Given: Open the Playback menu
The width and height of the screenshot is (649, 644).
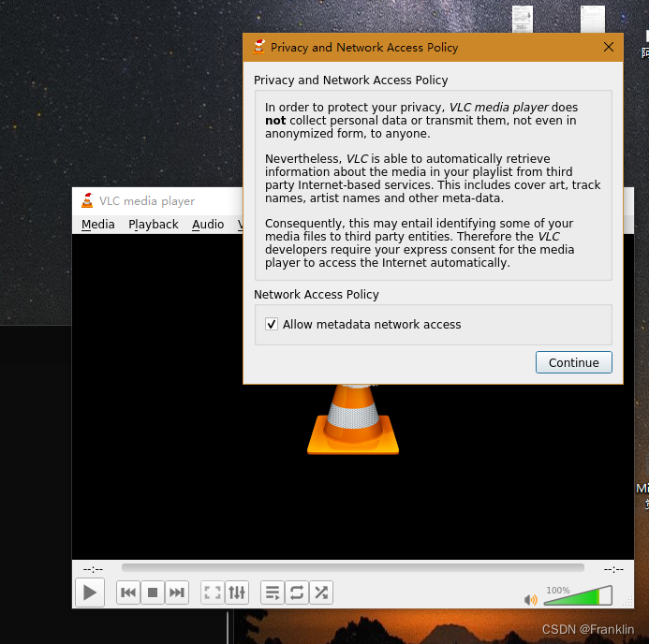Looking at the screenshot, I should click(154, 224).
